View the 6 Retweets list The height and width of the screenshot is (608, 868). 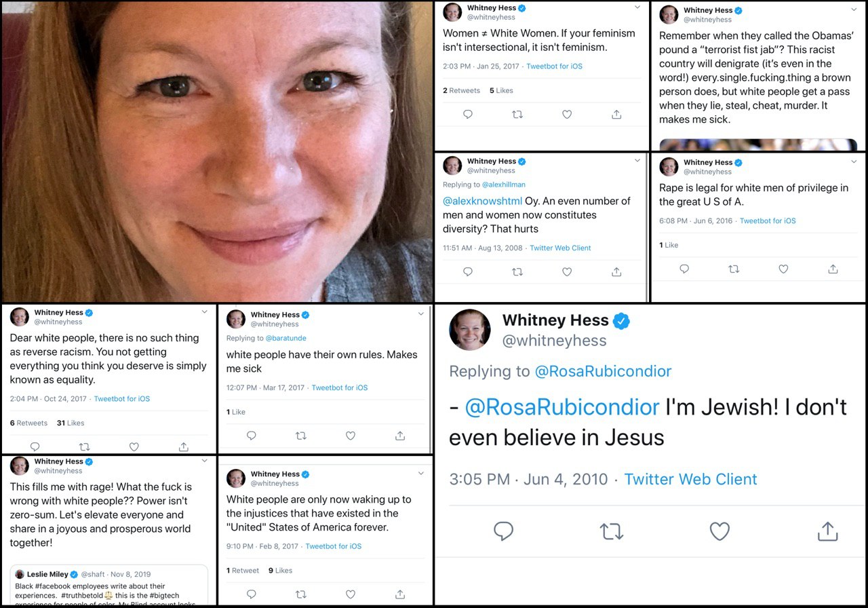tap(28, 423)
